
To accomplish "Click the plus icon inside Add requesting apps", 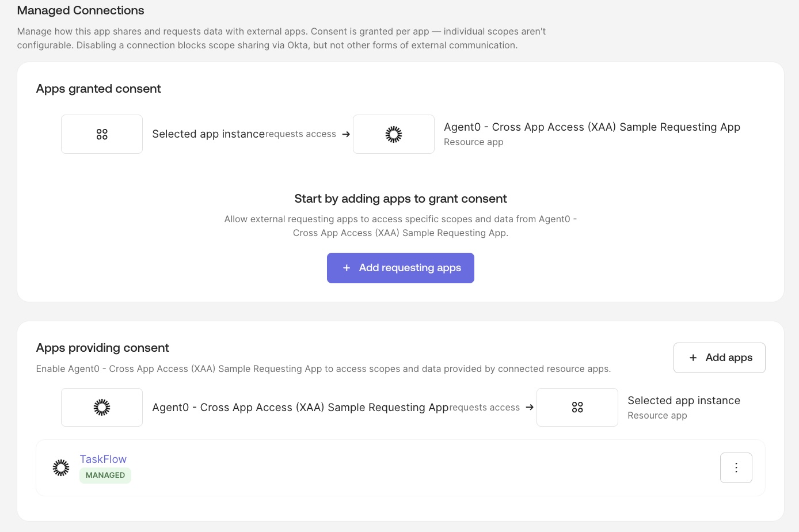I will tap(347, 268).
